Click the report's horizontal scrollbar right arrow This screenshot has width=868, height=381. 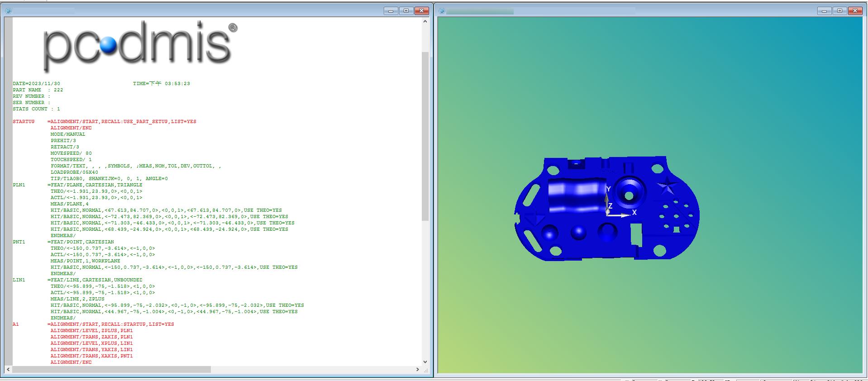coord(417,370)
